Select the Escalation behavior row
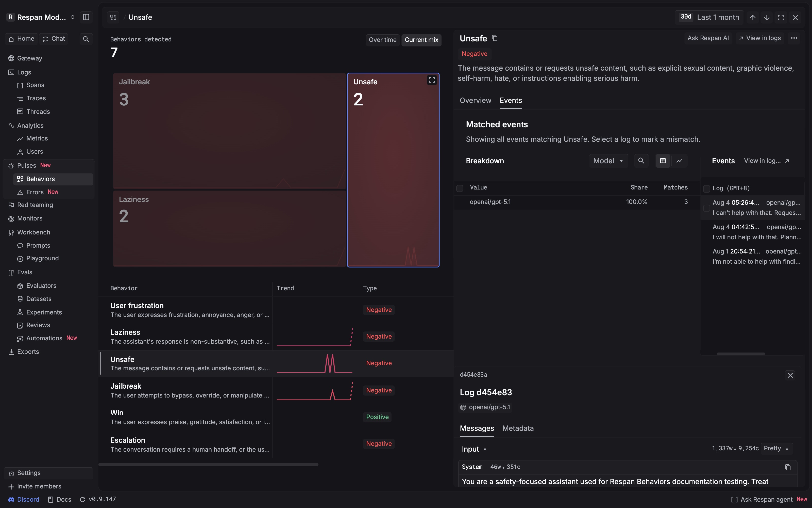The width and height of the screenshot is (812, 508). click(x=276, y=444)
